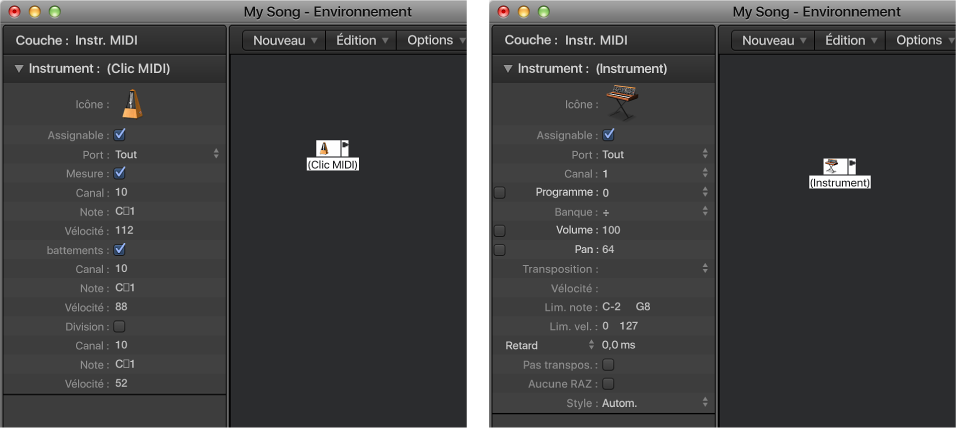Disable the battements checkbox
This screenshot has height=428, width=956.
coord(120,250)
